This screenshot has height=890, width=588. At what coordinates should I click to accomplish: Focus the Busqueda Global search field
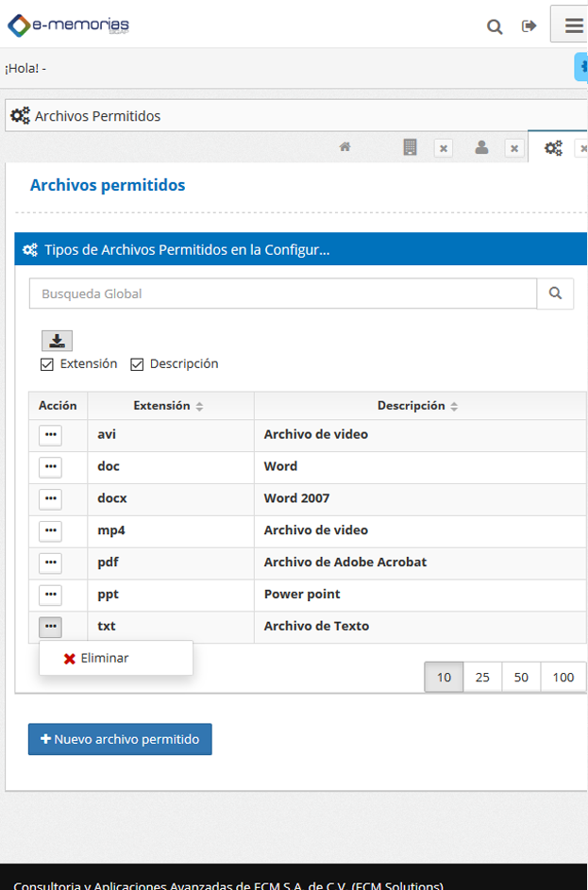pyautogui.click(x=283, y=294)
